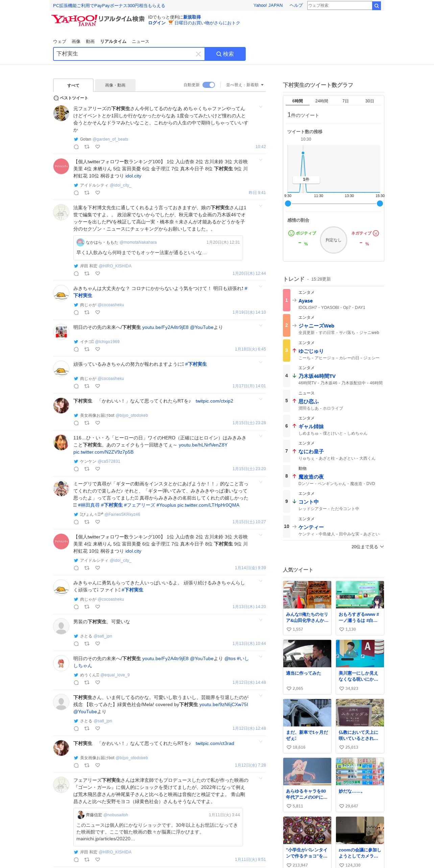Image resolution: width=434 pixels, height=868 pixels.
Task: Click the web search magnifier icon at top
Action: 377,5
